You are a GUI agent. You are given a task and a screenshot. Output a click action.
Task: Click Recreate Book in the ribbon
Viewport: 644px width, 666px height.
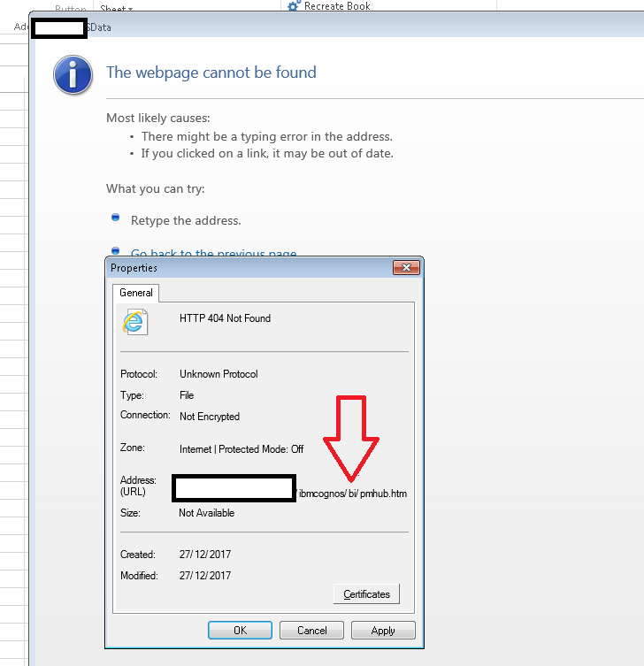click(336, 6)
